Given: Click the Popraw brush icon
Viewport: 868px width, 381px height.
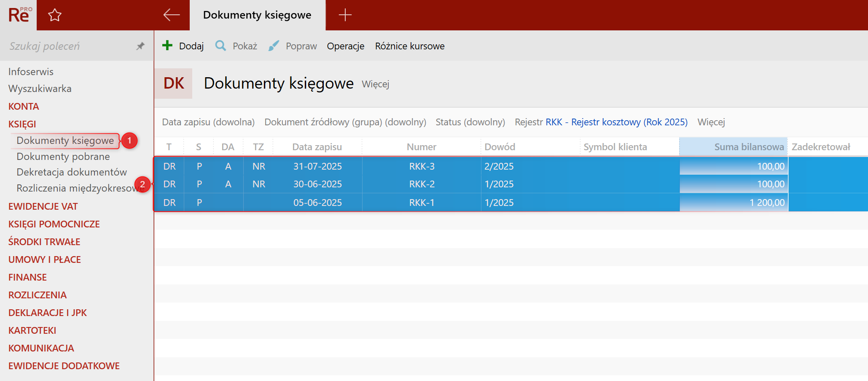Looking at the screenshot, I should pos(274,46).
